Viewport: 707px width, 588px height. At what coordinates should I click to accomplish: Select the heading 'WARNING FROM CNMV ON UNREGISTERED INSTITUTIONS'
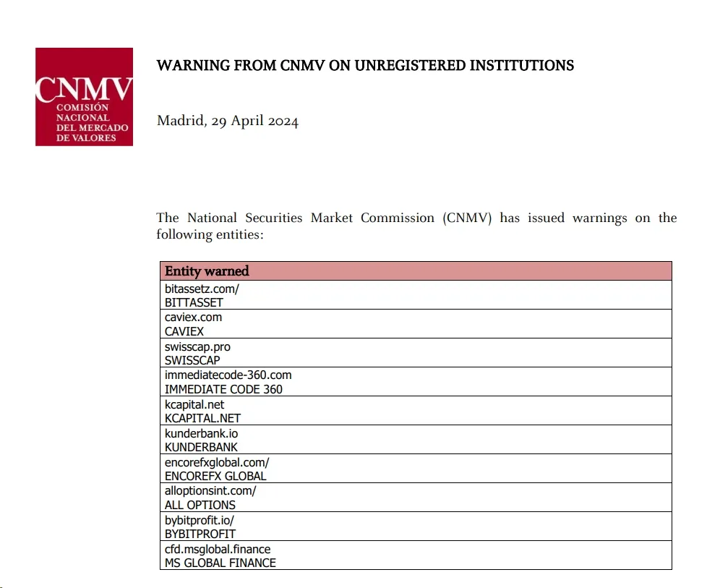click(x=365, y=65)
